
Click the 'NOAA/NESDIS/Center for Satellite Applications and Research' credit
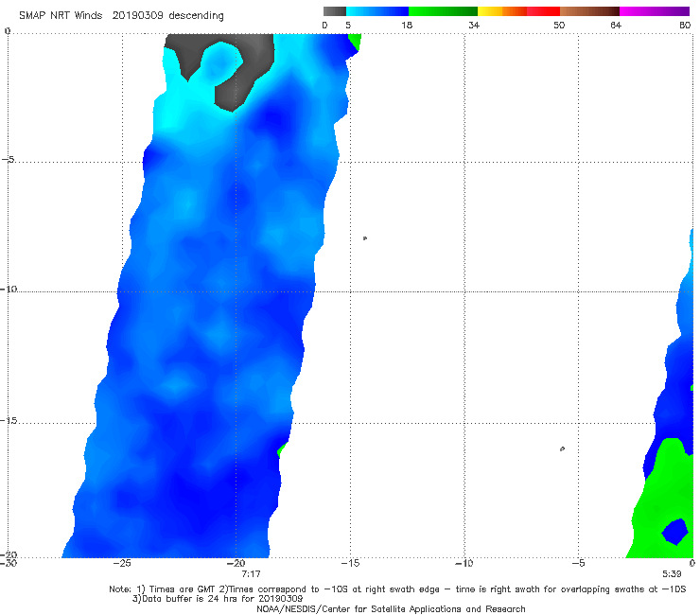pyautogui.click(x=391, y=608)
